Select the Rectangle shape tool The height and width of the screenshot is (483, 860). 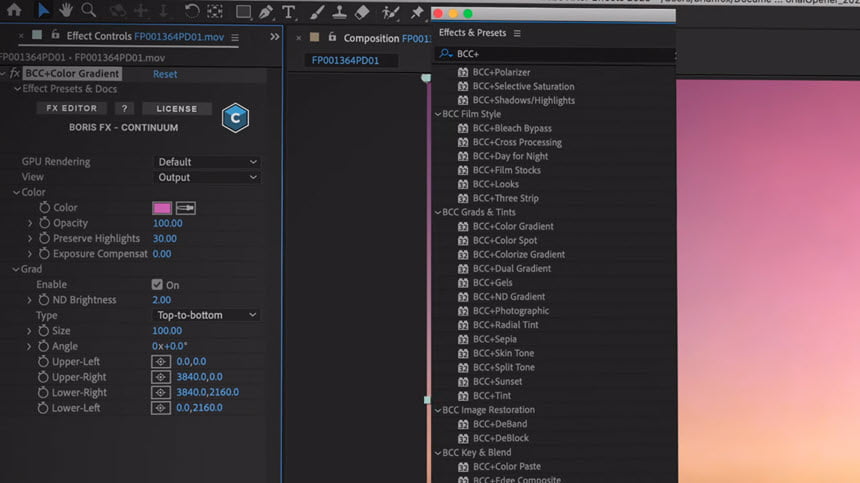(x=243, y=12)
